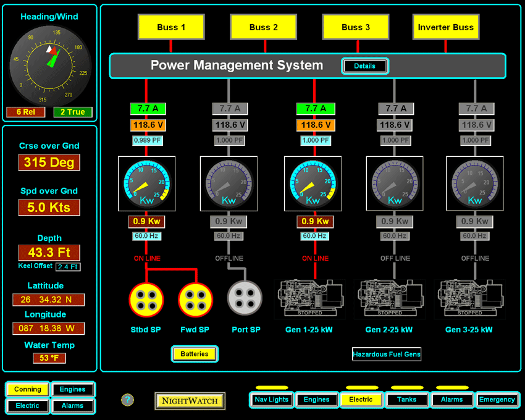Toggle the 6 Rel wind indicator
Viewport: 525px width, 420px height.
point(26,112)
